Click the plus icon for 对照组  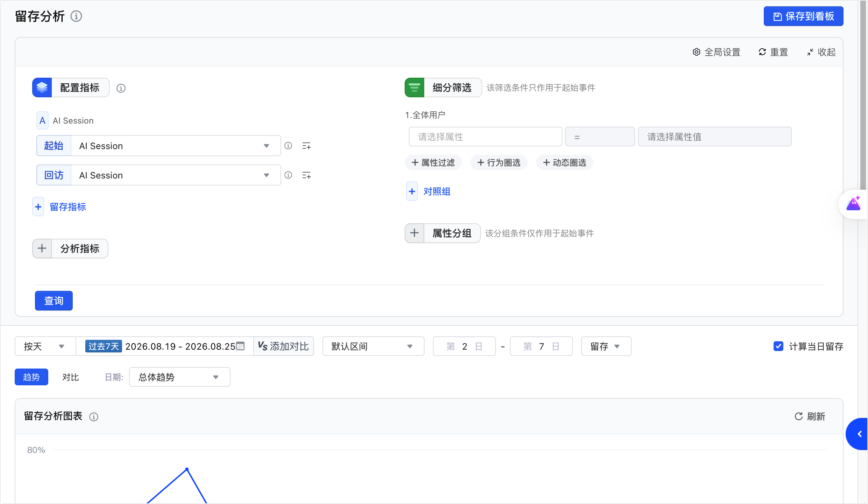click(x=412, y=191)
